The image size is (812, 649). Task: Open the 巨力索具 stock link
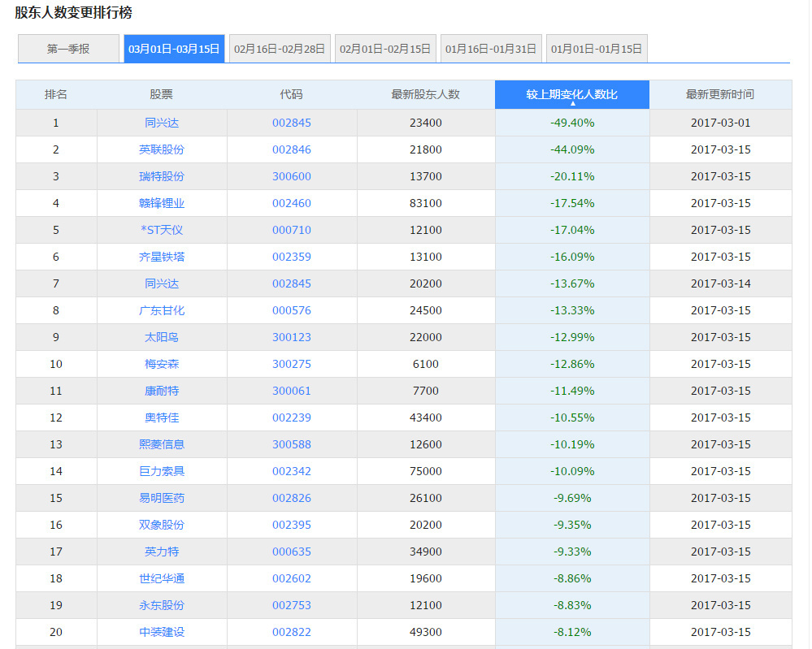(162, 471)
